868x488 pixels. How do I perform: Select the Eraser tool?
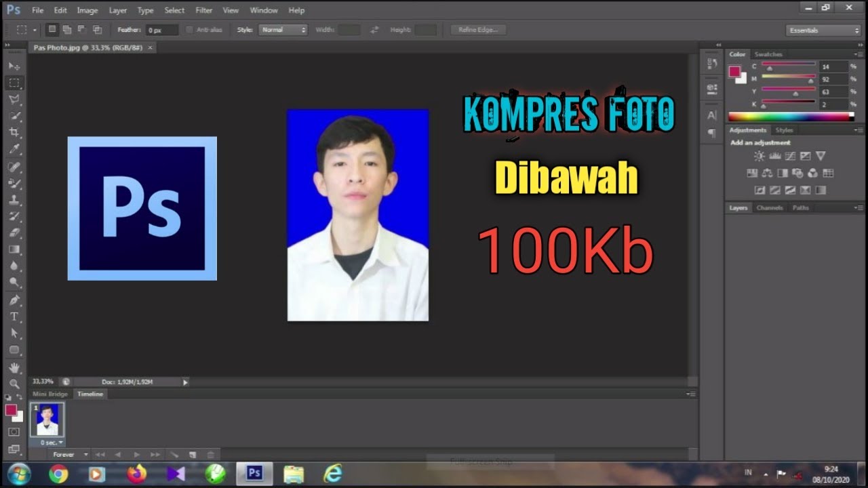click(x=14, y=232)
